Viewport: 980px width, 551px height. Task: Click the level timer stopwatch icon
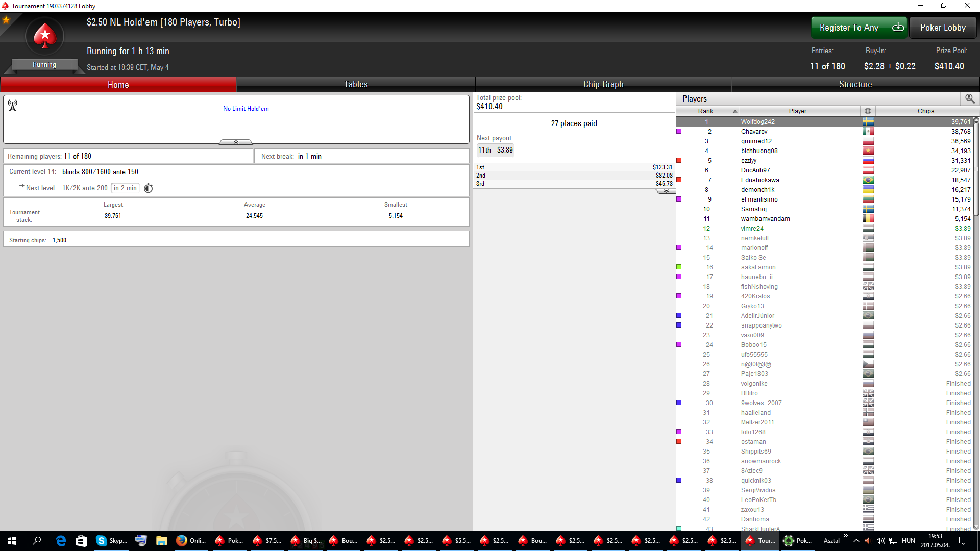(149, 188)
